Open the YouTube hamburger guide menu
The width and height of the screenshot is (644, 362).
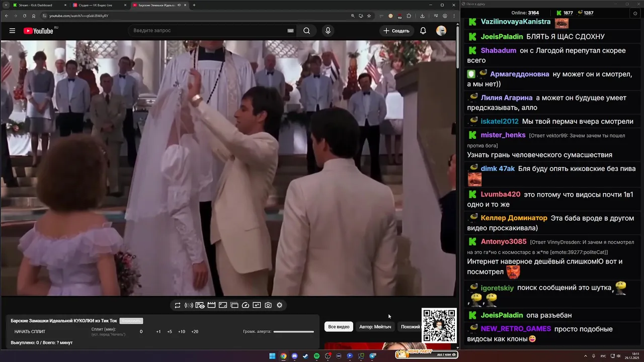click(12, 31)
